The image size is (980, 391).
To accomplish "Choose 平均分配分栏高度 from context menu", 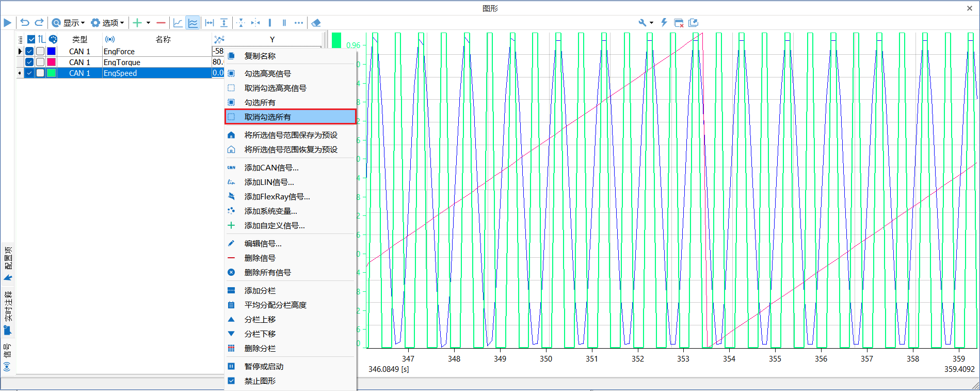I will [x=291, y=305].
